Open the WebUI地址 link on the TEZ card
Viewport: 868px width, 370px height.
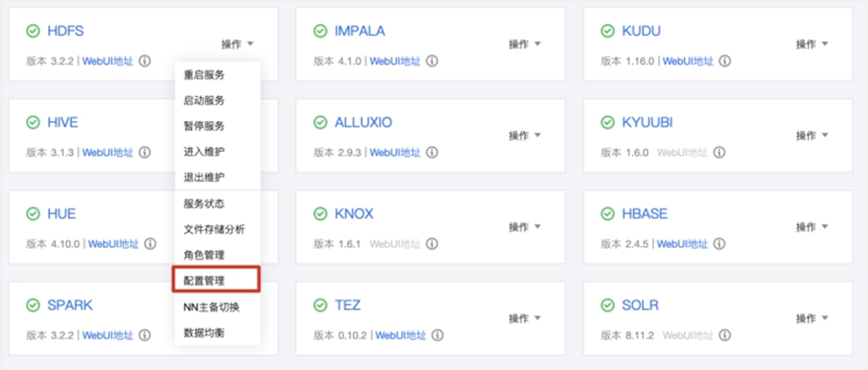point(401,336)
